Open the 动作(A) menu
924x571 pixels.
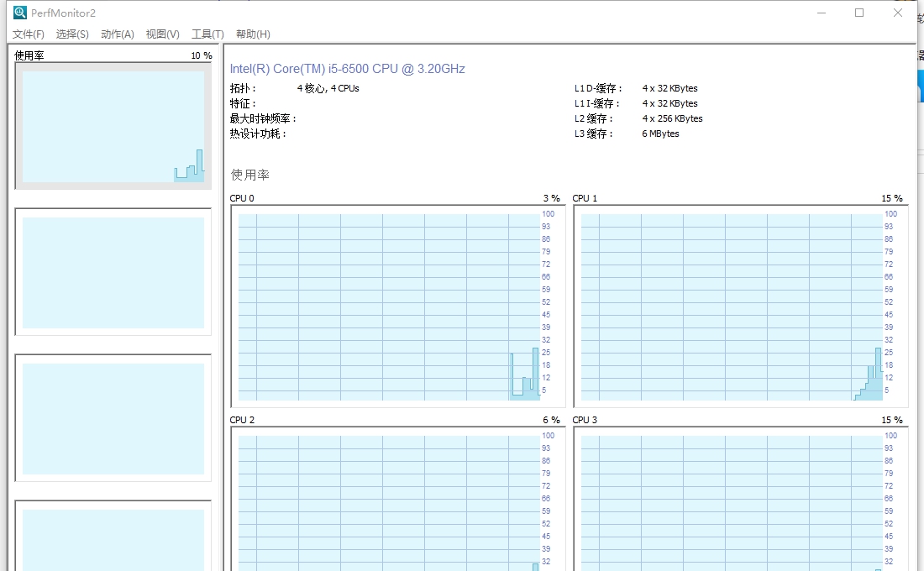click(x=117, y=34)
